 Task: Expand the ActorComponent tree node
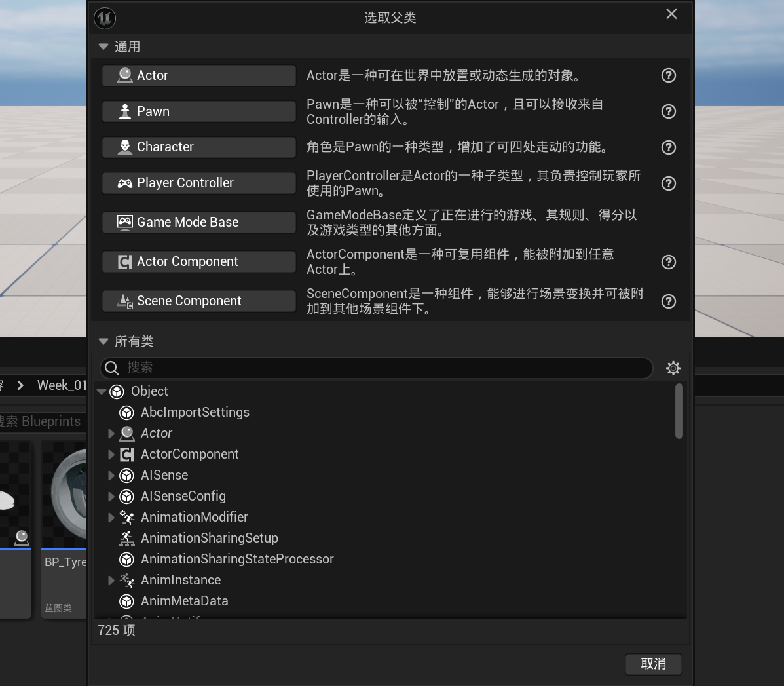(x=111, y=455)
